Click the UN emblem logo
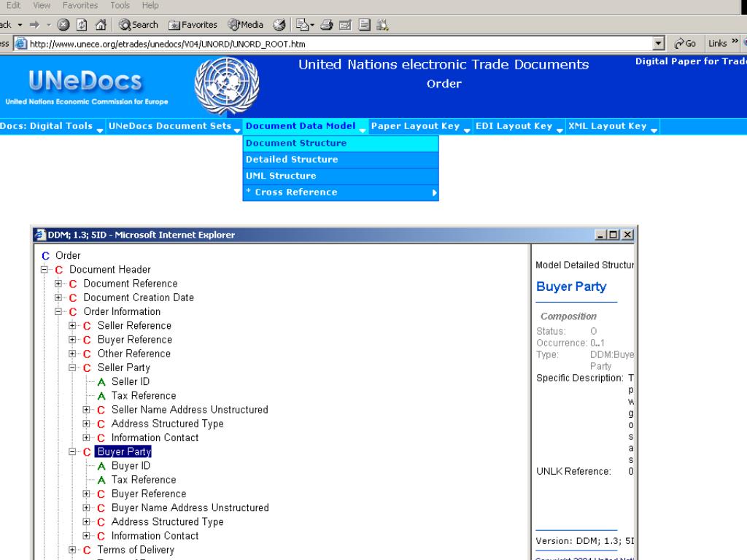The height and width of the screenshot is (560, 747). pos(227,86)
